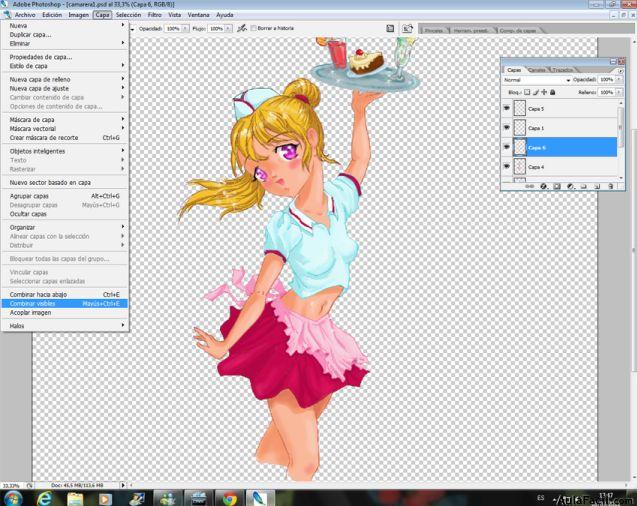Click the options bar Opacidad value field
The width and height of the screenshot is (637, 506).
coord(173,28)
